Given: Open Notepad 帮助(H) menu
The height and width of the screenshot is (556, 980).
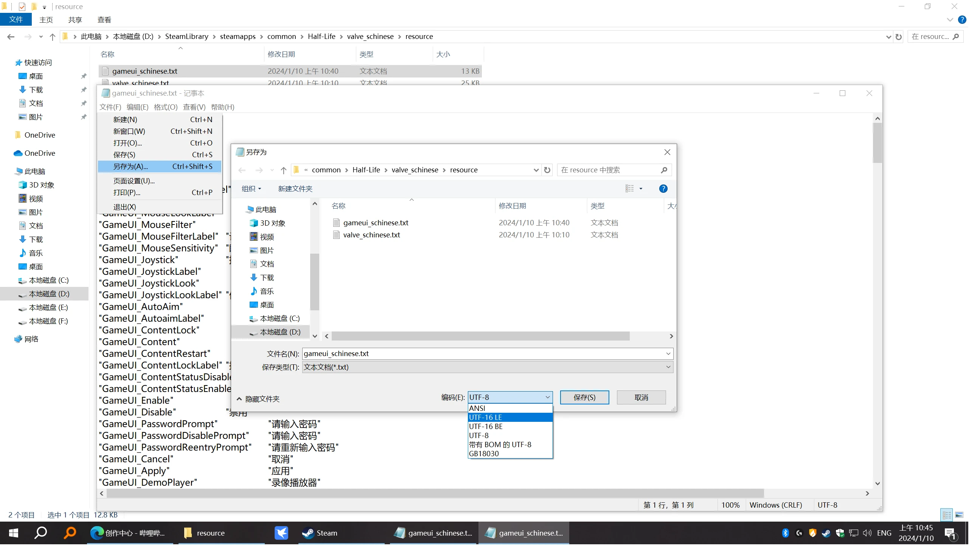Looking at the screenshot, I should click(222, 107).
